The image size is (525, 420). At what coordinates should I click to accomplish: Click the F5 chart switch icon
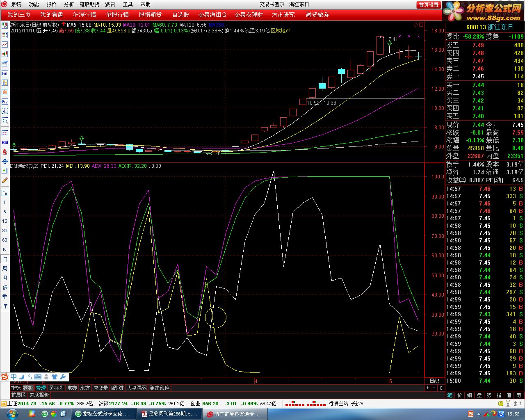[5, 193]
